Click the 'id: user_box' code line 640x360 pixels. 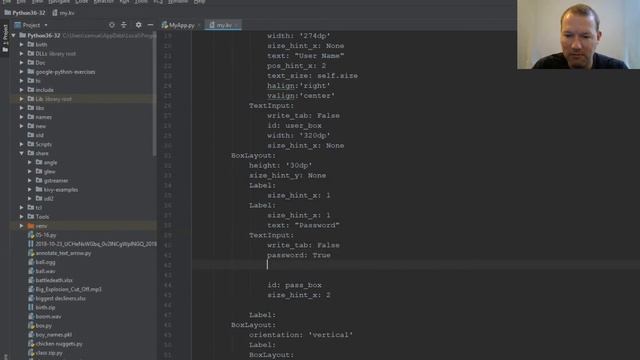pos(294,126)
